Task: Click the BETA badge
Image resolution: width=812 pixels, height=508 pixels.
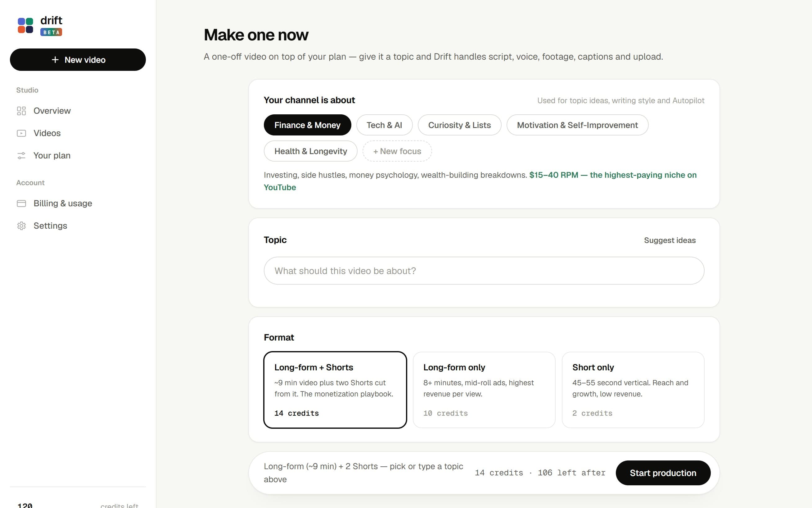Action: (x=51, y=32)
